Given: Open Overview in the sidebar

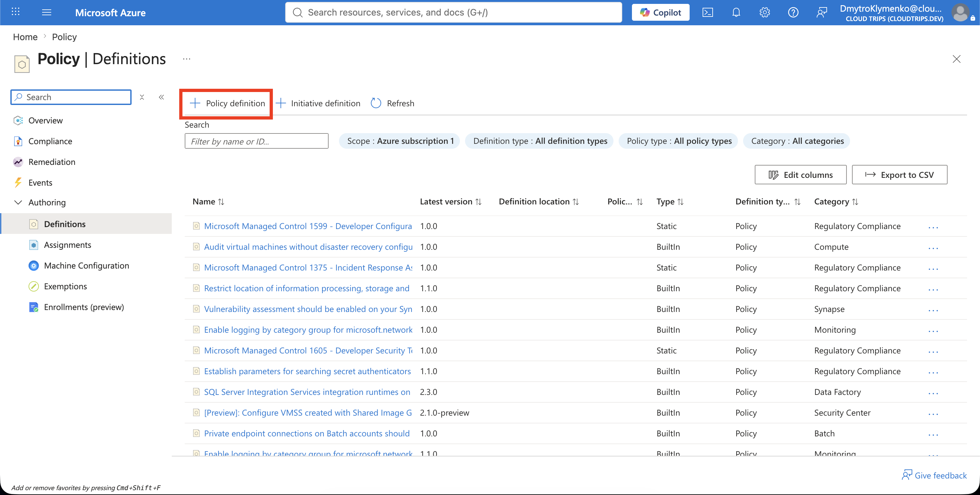Looking at the screenshot, I should tap(45, 121).
